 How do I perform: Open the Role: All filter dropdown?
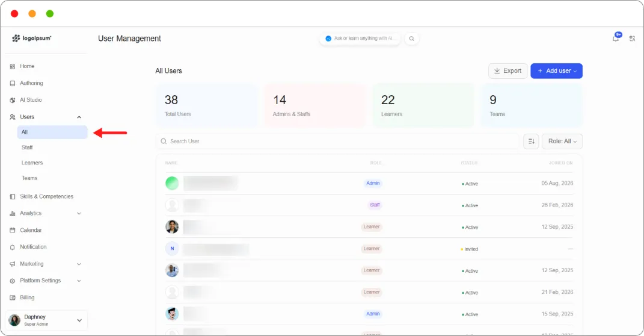pyautogui.click(x=562, y=142)
